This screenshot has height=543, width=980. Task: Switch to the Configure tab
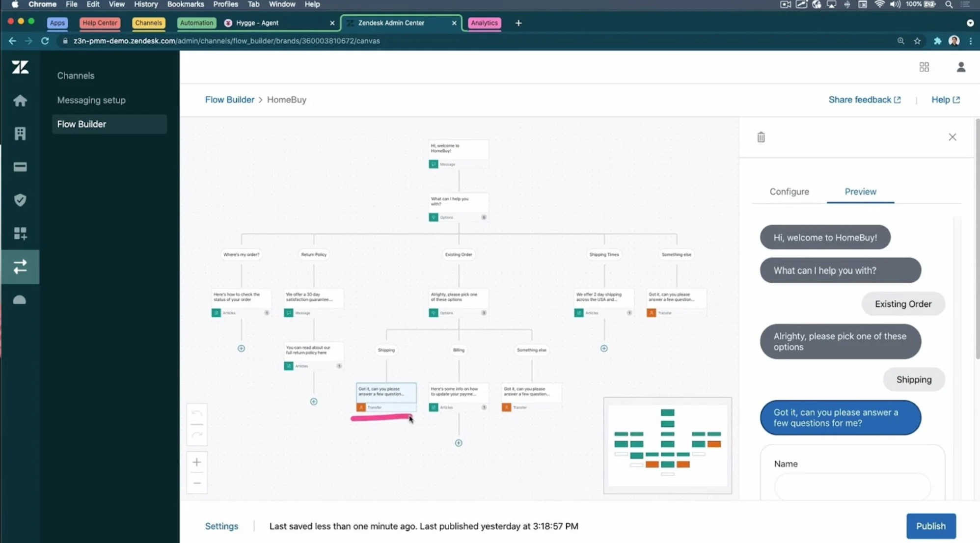789,191
